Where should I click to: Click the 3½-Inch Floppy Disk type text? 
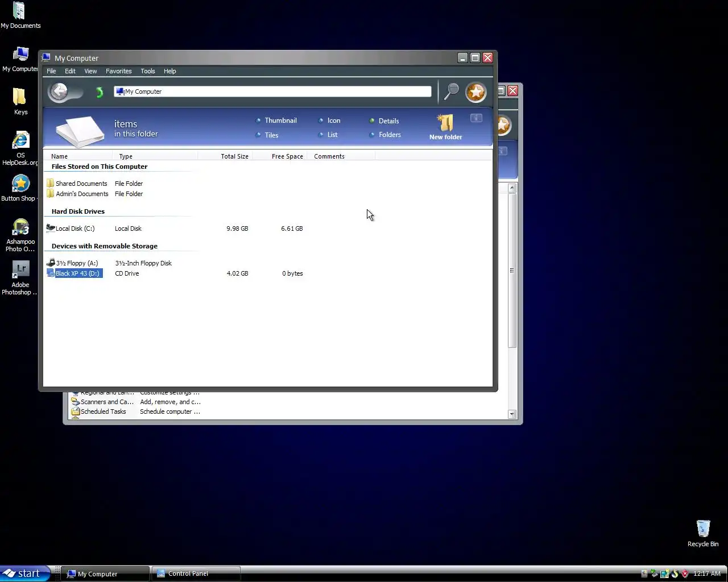[143, 263]
